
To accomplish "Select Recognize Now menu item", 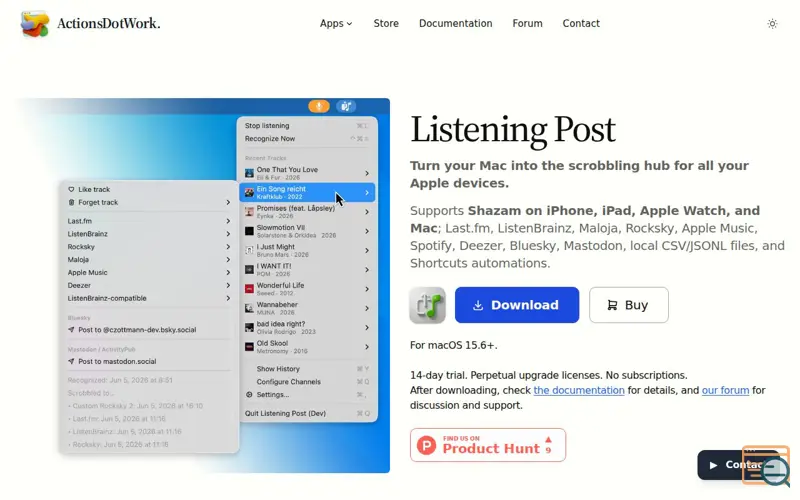I will coord(308,139).
